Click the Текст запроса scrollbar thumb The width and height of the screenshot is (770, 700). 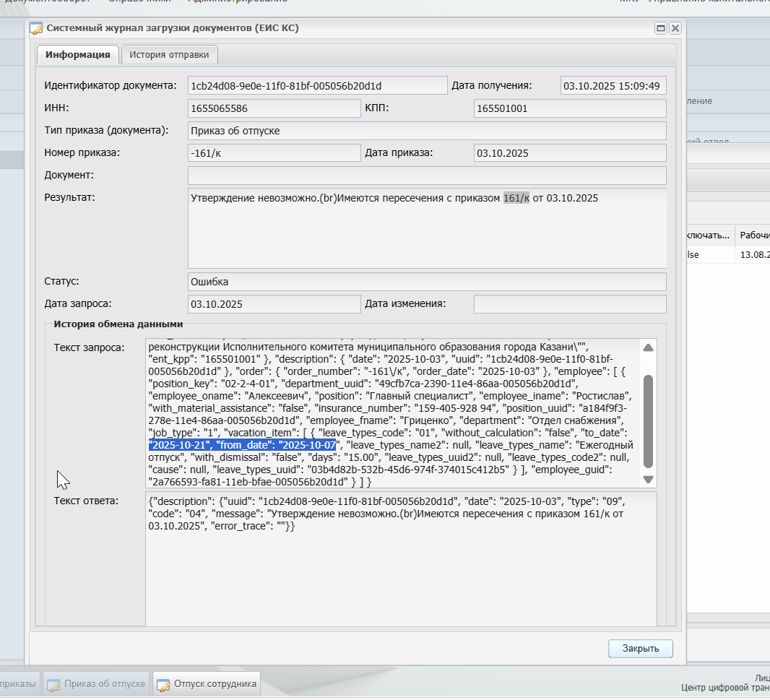648,421
